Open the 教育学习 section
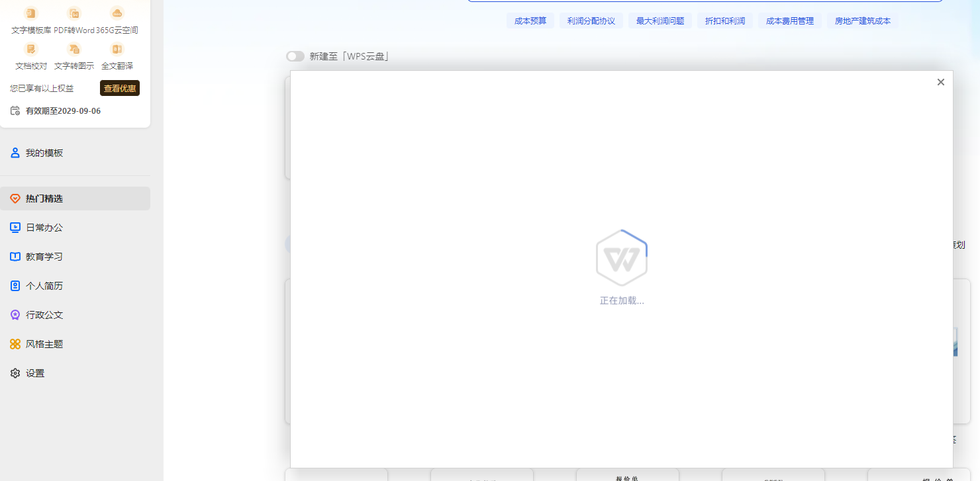 15,256
